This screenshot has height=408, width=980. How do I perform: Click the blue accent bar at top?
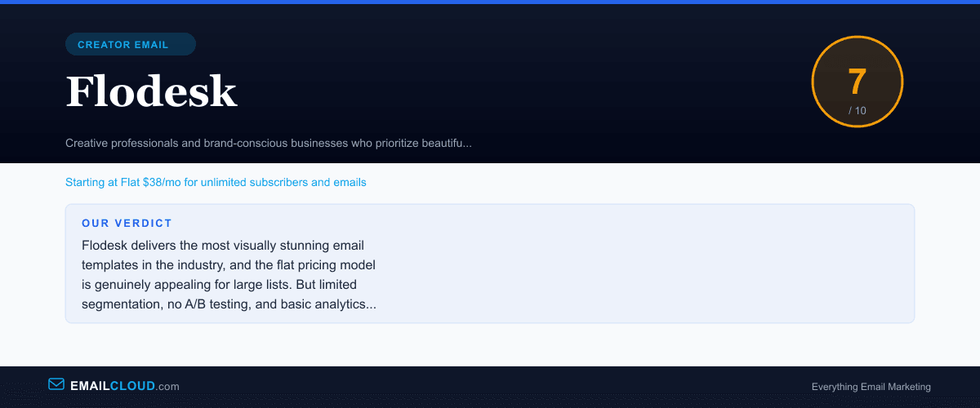490,2
